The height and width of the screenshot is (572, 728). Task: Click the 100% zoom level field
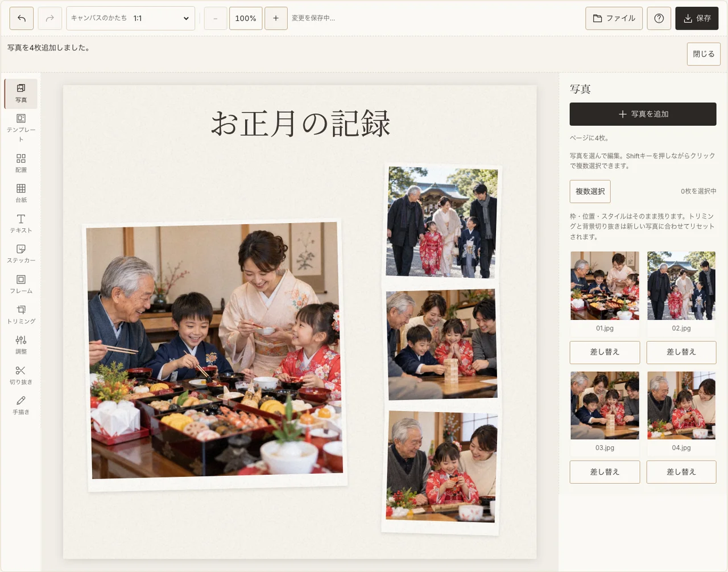246,18
